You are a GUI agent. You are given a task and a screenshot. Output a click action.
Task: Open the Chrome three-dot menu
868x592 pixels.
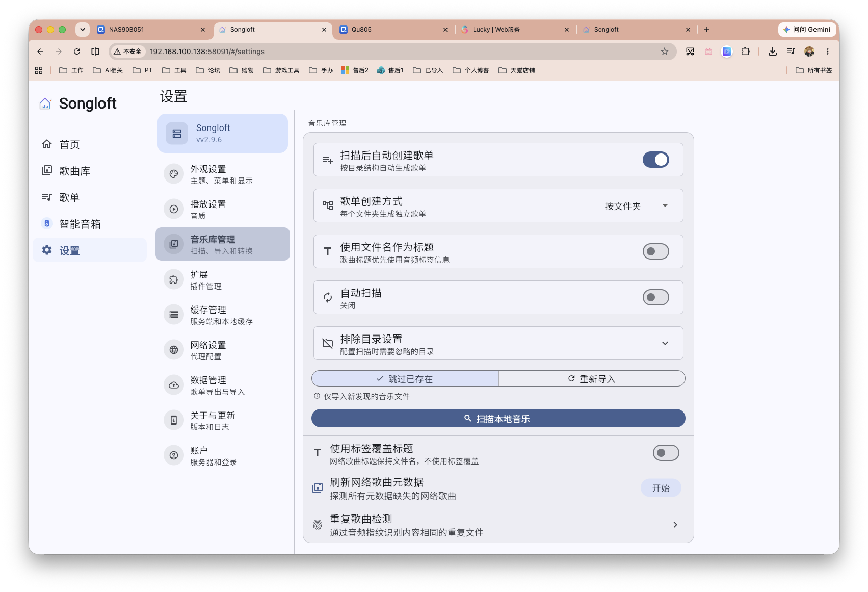coord(828,52)
